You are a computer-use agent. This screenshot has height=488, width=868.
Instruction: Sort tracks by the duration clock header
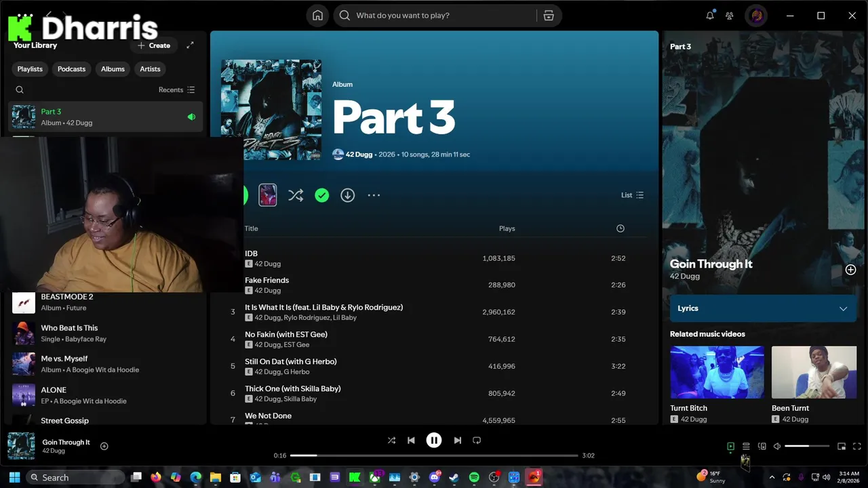(620, 228)
